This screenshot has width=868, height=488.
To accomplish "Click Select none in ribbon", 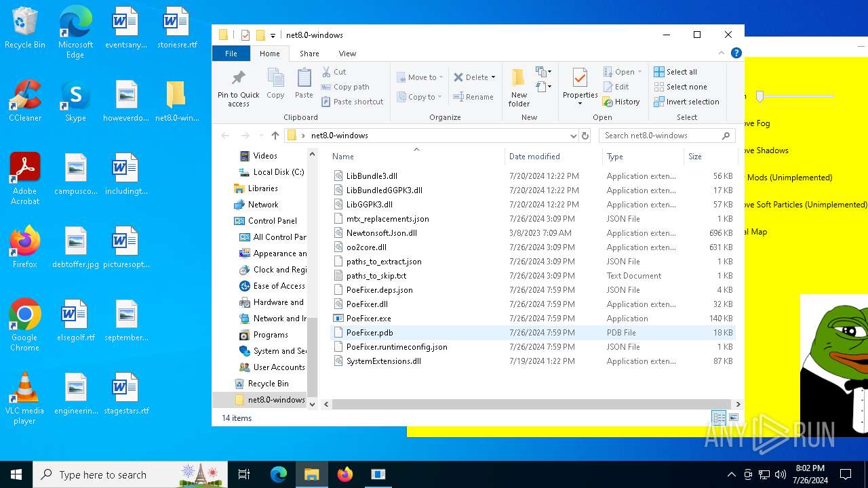I will [x=680, y=87].
